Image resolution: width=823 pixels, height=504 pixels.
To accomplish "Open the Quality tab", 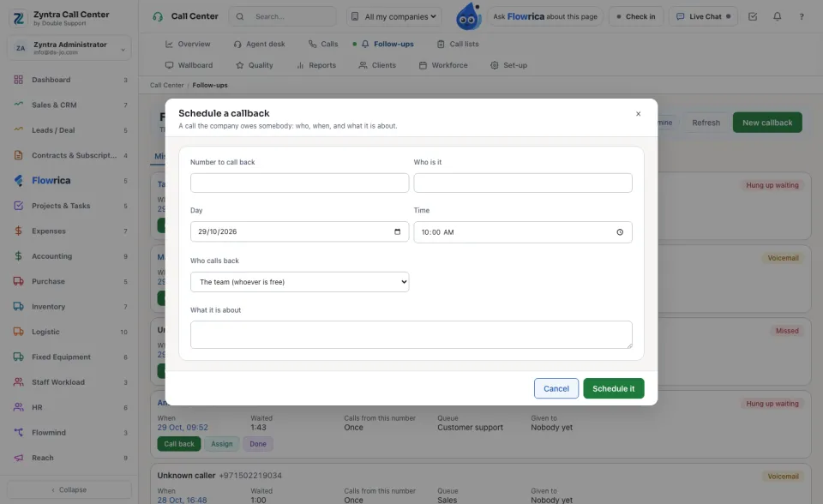I will [x=255, y=65].
